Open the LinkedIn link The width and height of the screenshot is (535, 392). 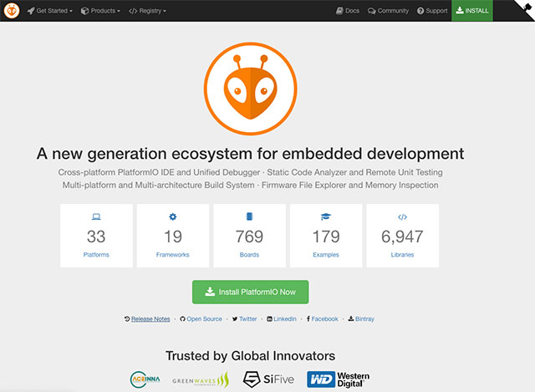click(281, 318)
